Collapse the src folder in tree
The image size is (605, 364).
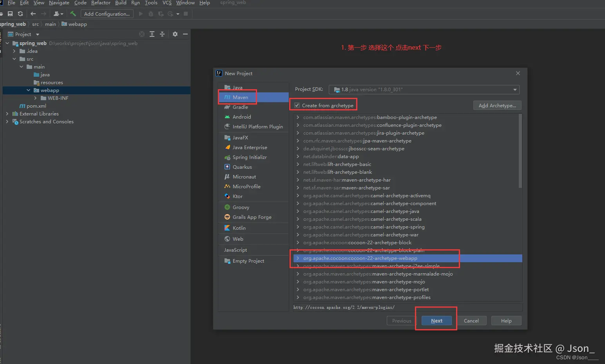click(x=14, y=59)
